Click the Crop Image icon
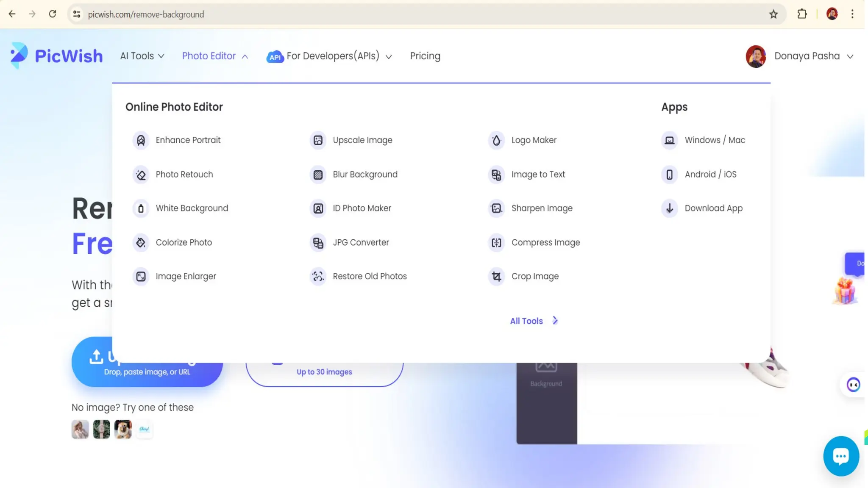 pyautogui.click(x=496, y=276)
